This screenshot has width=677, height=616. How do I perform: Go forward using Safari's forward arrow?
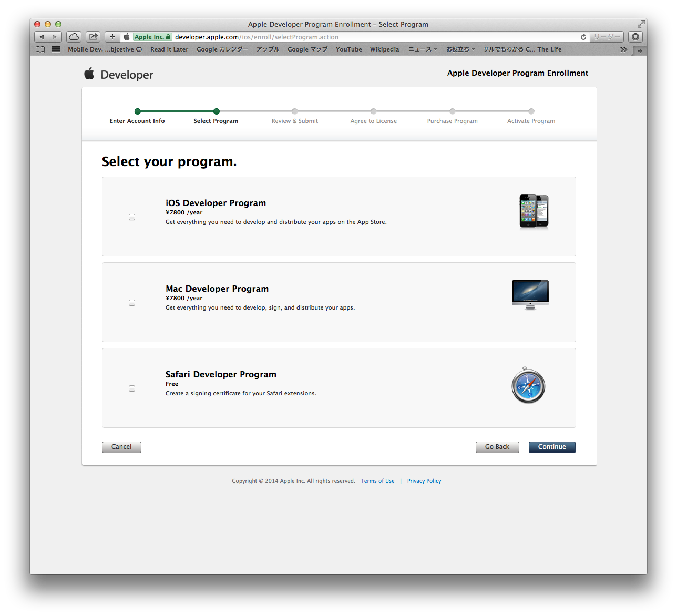coord(55,37)
